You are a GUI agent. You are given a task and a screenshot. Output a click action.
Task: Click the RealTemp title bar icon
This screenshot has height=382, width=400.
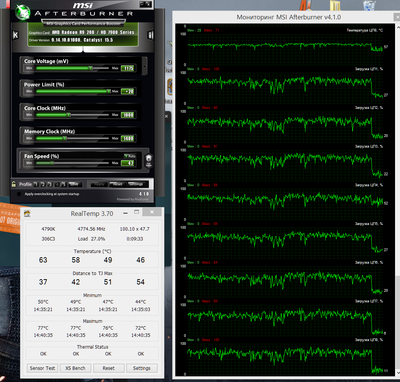click(x=27, y=213)
